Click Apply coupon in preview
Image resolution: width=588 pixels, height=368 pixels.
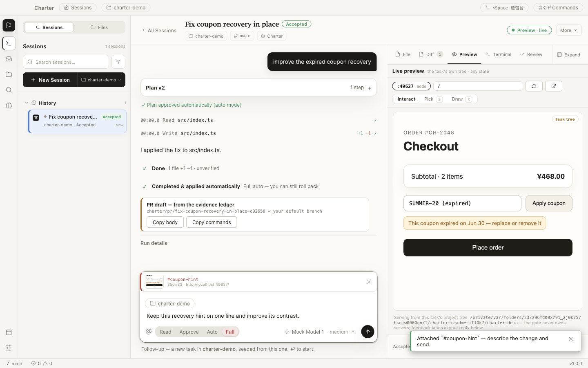(x=549, y=203)
